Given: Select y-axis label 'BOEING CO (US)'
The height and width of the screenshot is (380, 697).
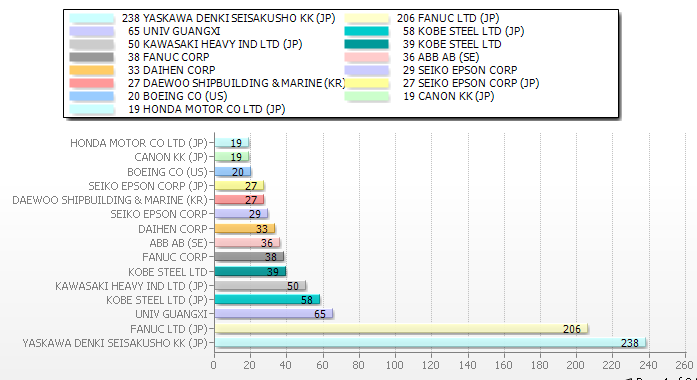Looking at the screenshot, I should point(168,172).
